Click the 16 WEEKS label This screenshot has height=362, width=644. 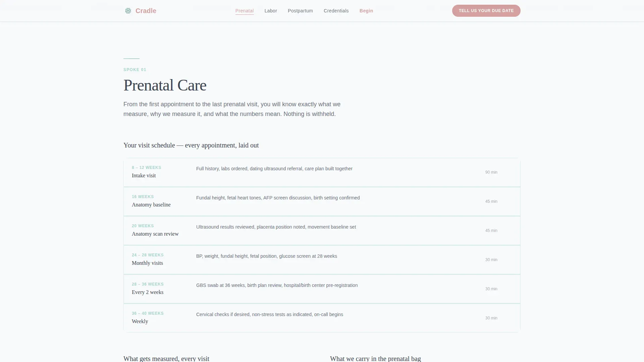pyautogui.click(x=143, y=197)
